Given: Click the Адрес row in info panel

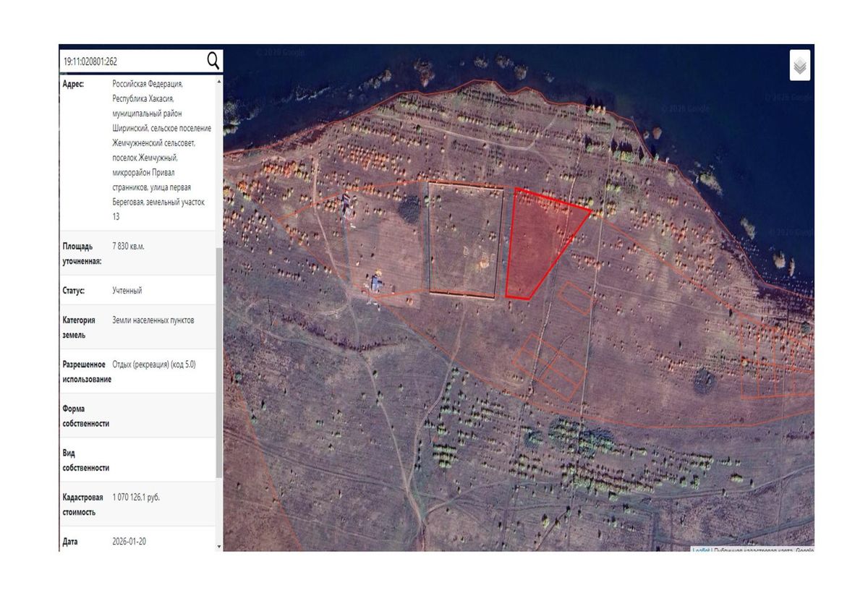Looking at the screenshot, I should pos(137,150).
